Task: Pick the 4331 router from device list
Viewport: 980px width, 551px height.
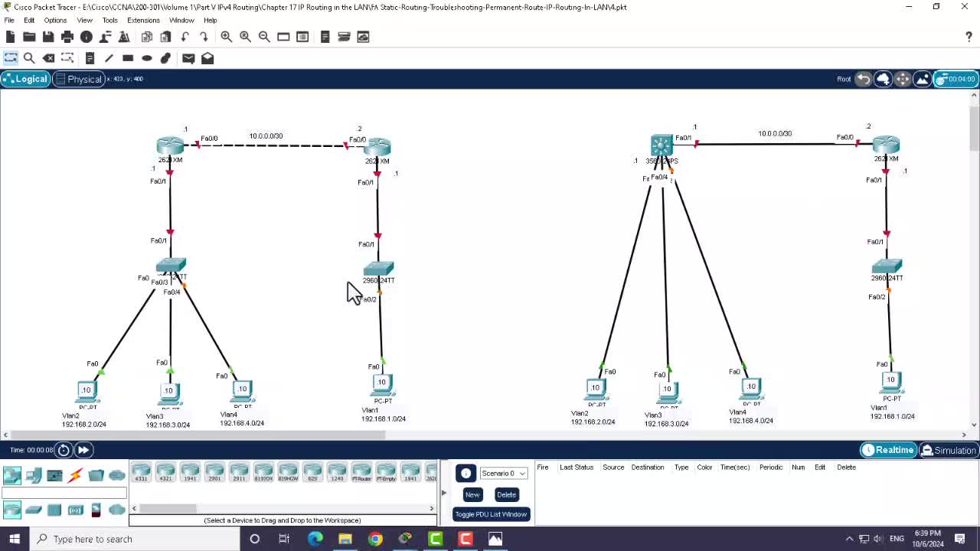Action: (x=141, y=473)
